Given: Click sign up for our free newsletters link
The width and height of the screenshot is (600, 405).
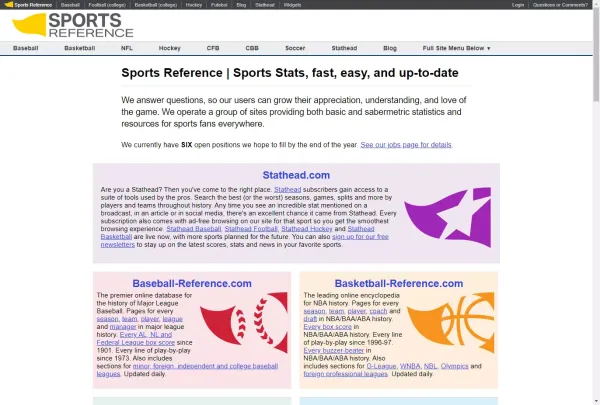Looking at the screenshot, I should pyautogui.click(x=360, y=237).
